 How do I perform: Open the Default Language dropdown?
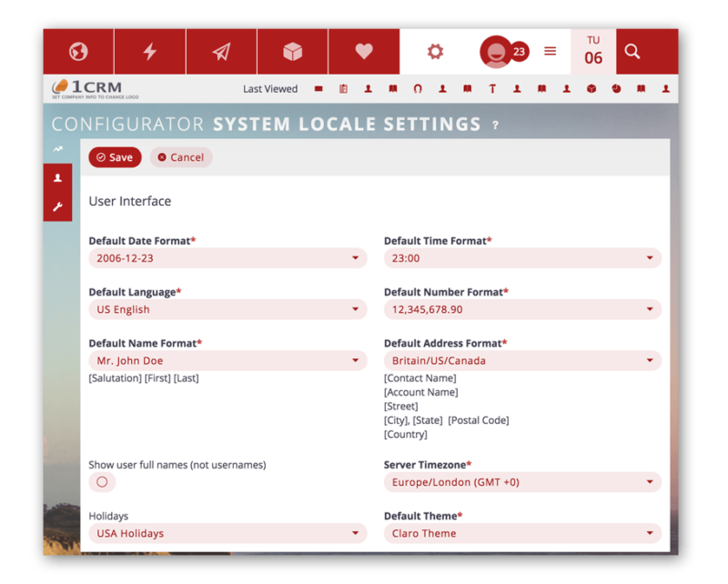[x=227, y=309]
